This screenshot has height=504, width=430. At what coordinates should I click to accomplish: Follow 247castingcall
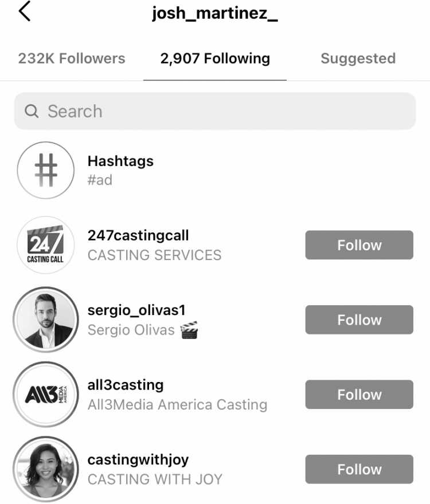click(359, 245)
